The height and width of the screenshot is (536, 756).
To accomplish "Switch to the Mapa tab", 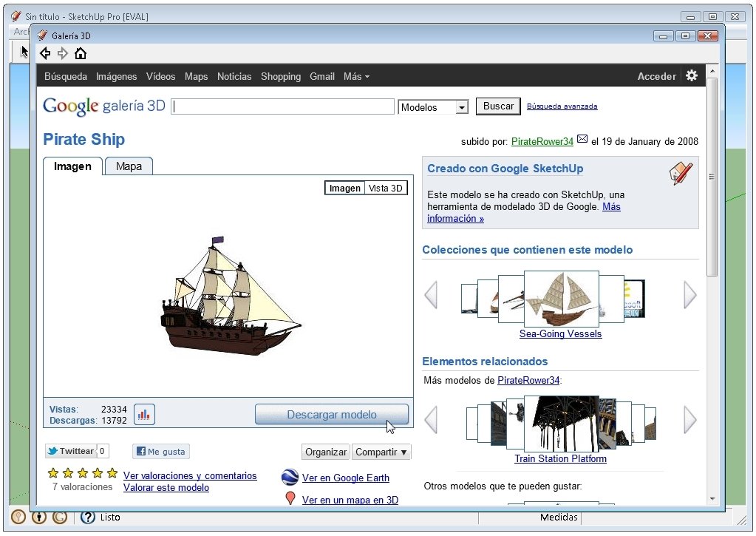I will (129, 166).
